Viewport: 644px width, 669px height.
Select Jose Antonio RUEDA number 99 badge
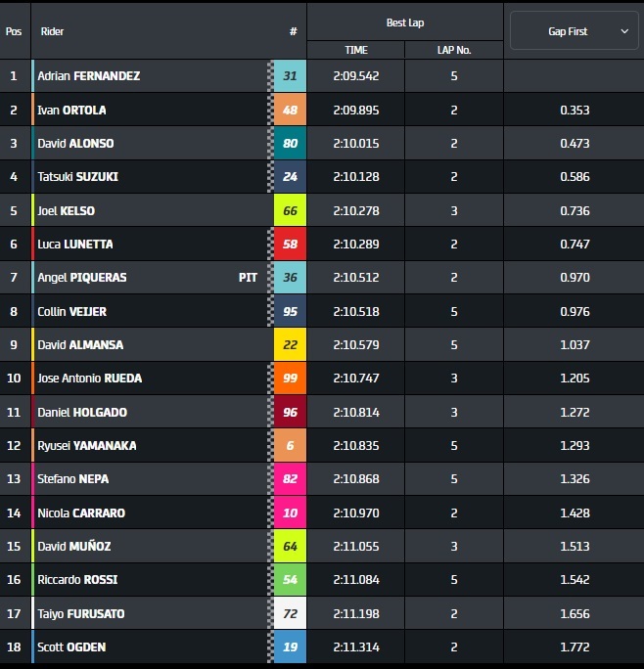[x=290, y=378]
